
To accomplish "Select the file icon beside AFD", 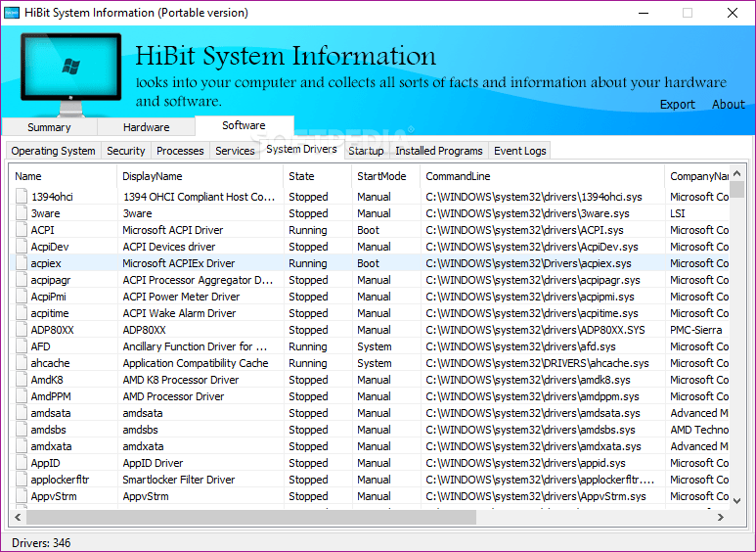I will (x=22, y=346).
